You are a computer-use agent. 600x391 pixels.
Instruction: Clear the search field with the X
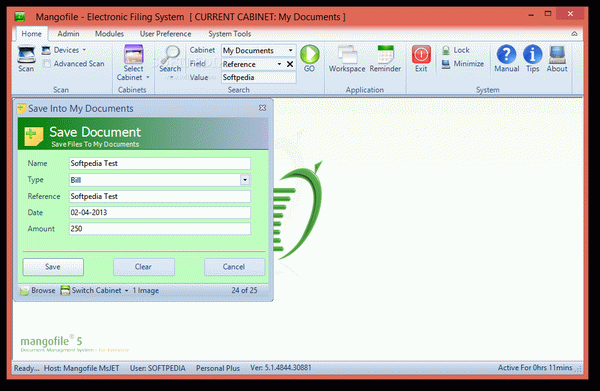pos(290,64)
